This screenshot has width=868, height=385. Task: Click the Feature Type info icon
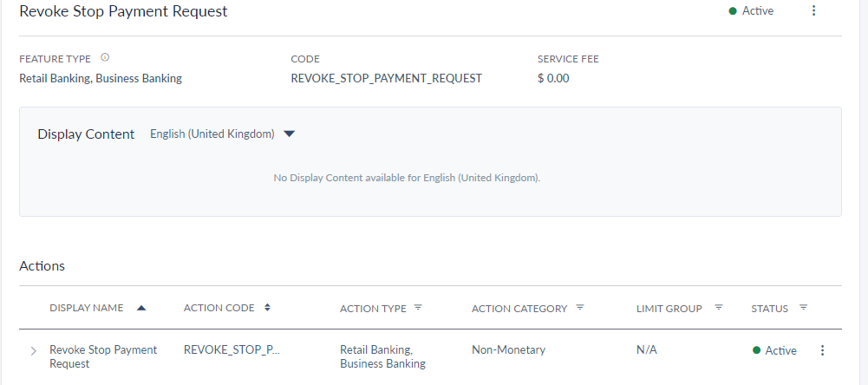point(105,58)
